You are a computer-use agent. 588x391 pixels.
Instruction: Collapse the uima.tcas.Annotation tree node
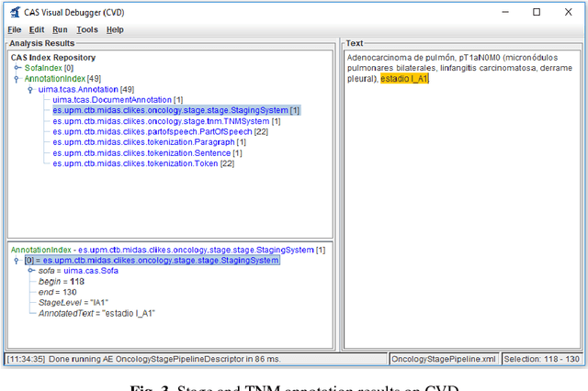(x=30, y=89)
